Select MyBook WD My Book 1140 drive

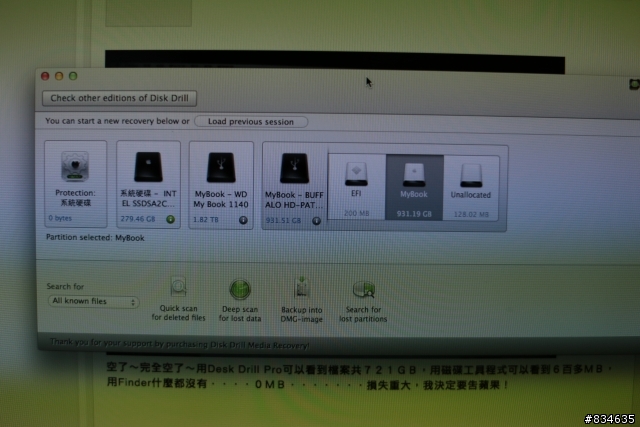pyautogui.click(x=221, y=185)
